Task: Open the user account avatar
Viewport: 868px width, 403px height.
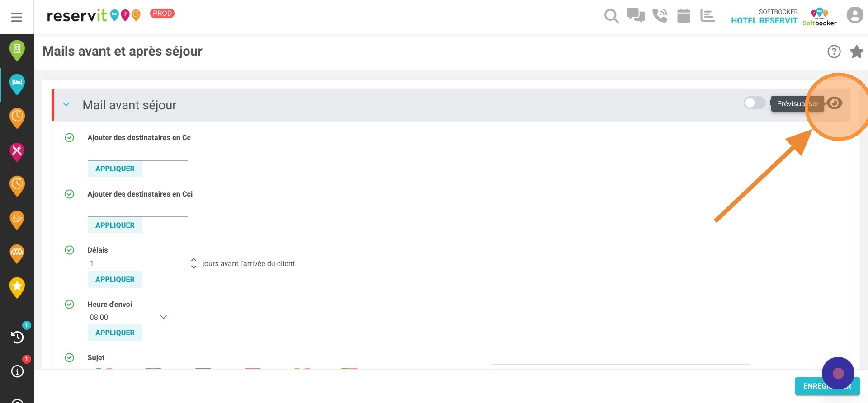Action: coord(854,15)
